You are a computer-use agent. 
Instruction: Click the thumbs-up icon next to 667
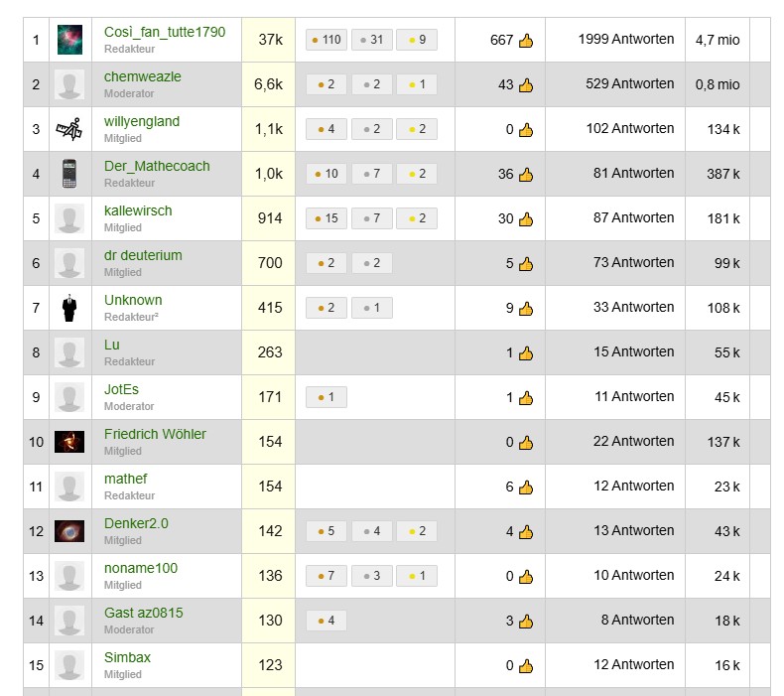[526, 40]
